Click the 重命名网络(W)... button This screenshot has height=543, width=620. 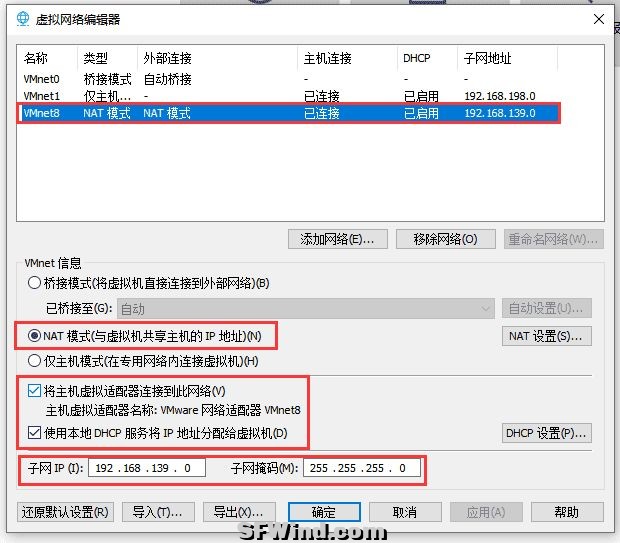point(554,239)
